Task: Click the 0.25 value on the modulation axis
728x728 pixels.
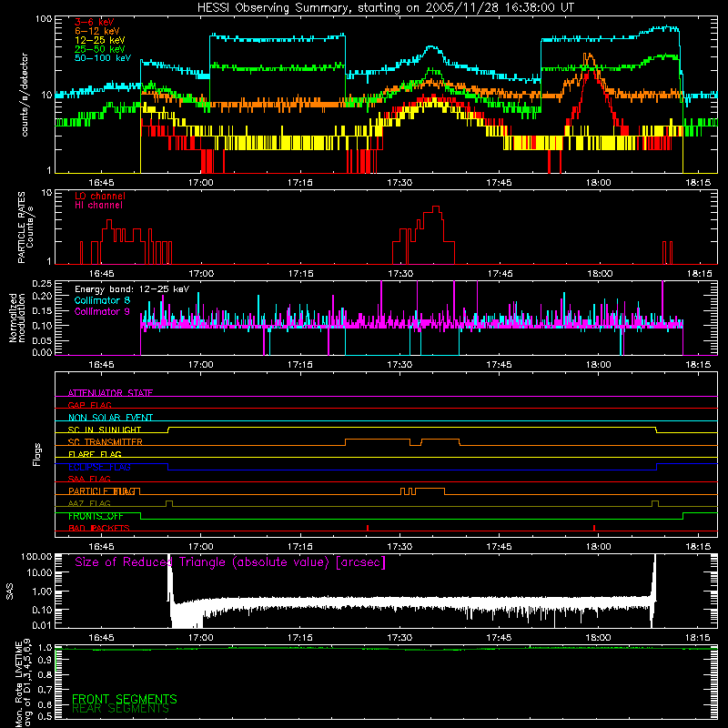Action: click(42, 283)
